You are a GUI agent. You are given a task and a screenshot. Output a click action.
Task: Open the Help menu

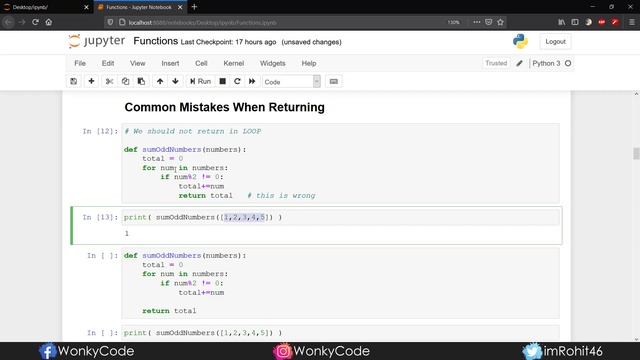pos(309,63)
